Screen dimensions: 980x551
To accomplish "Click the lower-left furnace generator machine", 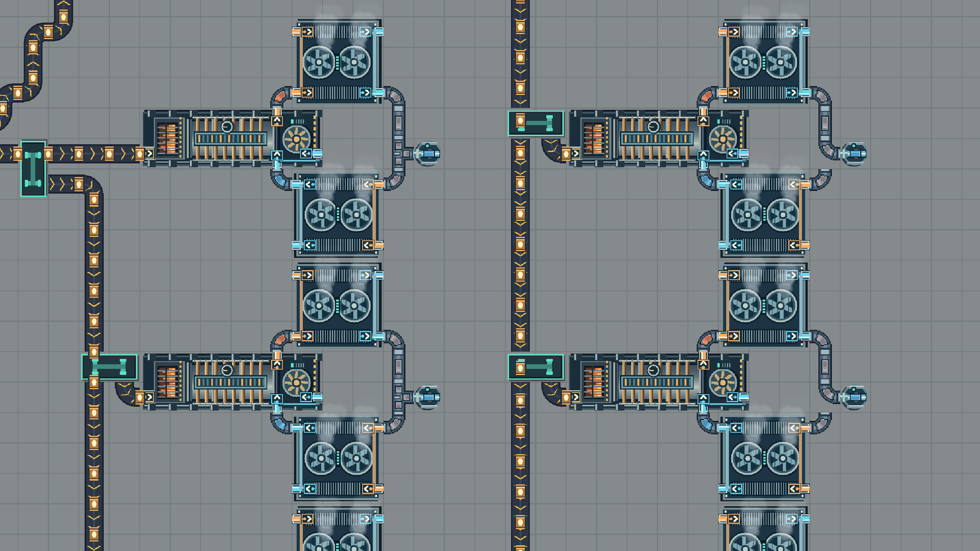I will (x=232, y=382).
